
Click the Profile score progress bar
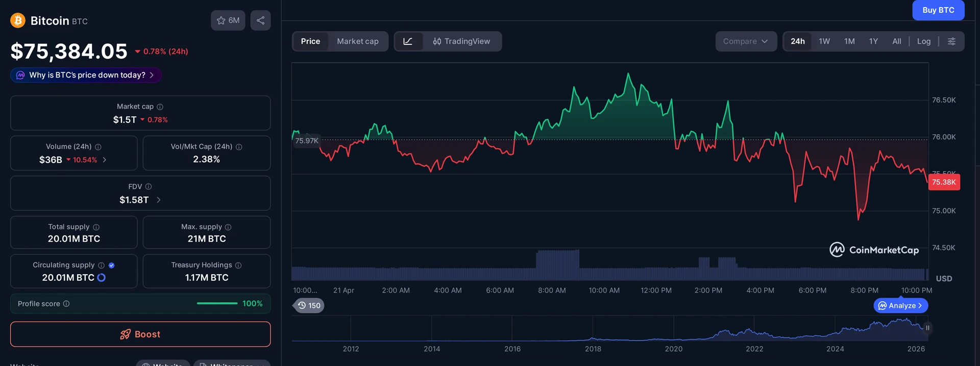[217, 303]
